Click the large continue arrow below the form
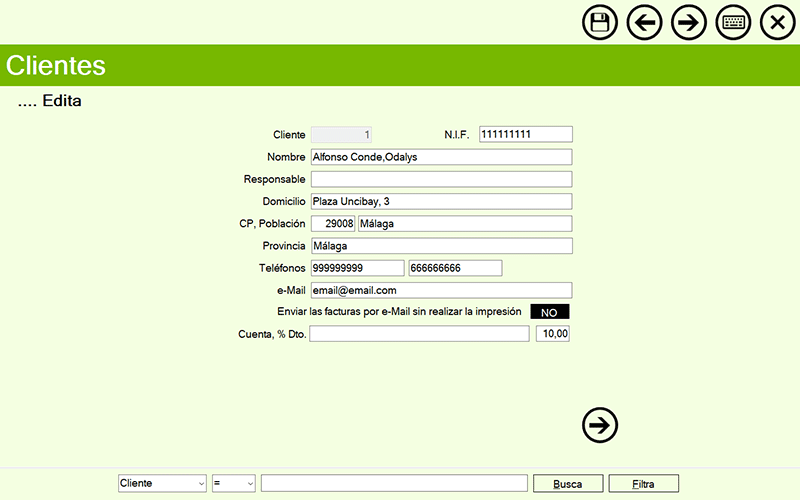Screen dimensions: 800x500 (x=600, y=425)
